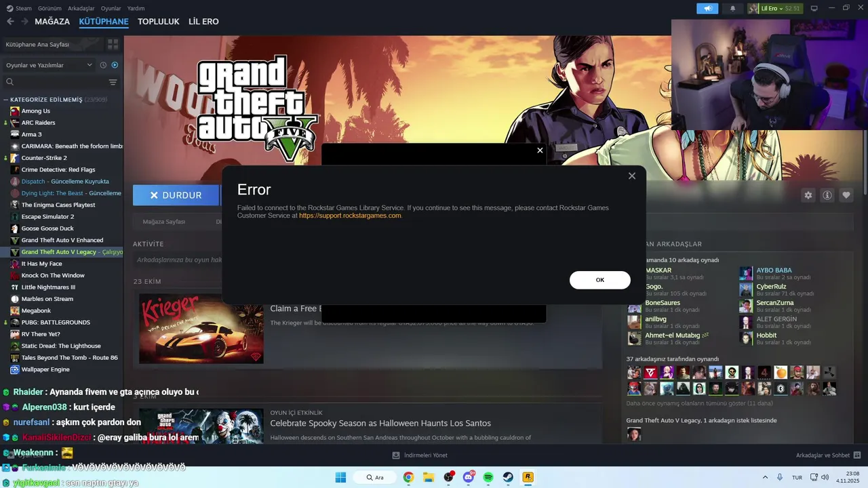Open the Windows Start button
This screenshot has height=488, width=868.
click(x=340, y=477)
